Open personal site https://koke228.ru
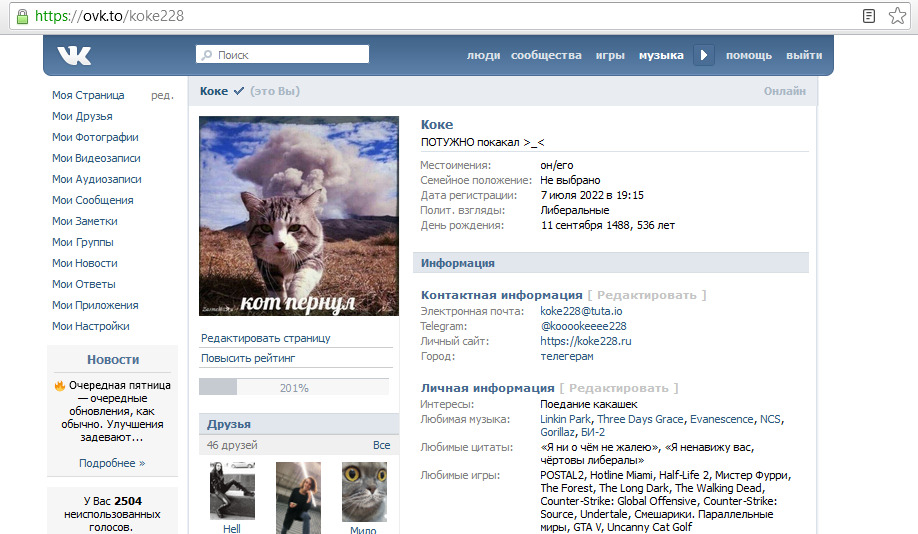 click(585, 341)
